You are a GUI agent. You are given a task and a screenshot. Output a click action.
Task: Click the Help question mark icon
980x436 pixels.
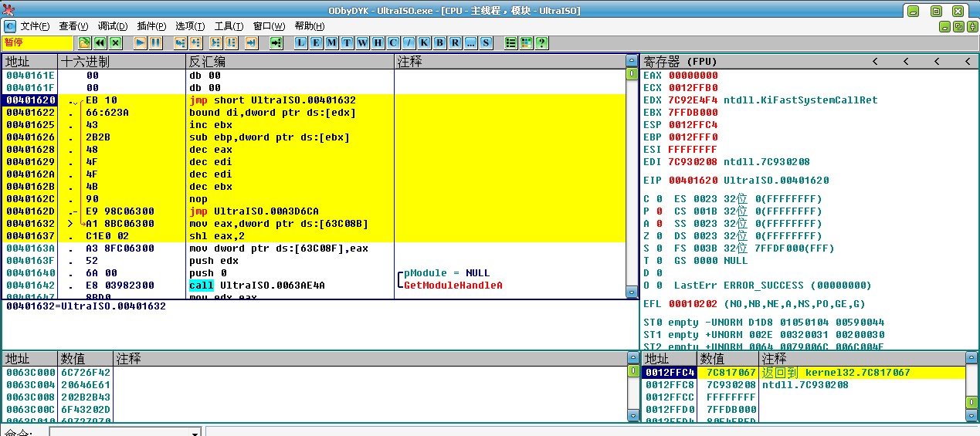(x=541, y=42)
